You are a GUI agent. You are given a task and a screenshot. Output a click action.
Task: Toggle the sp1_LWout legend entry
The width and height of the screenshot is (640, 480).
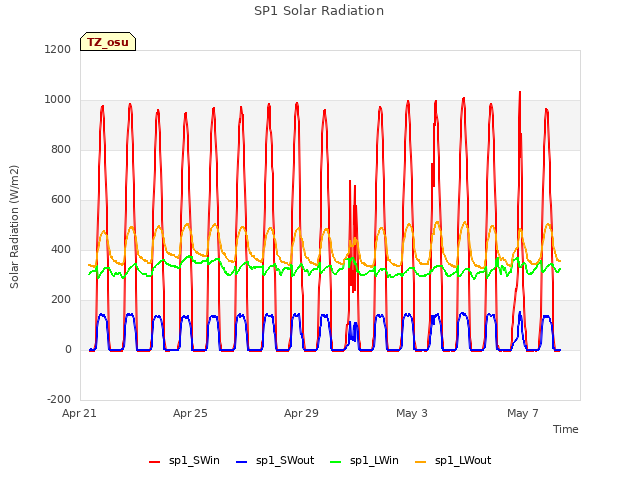click(x=453, y=460)
